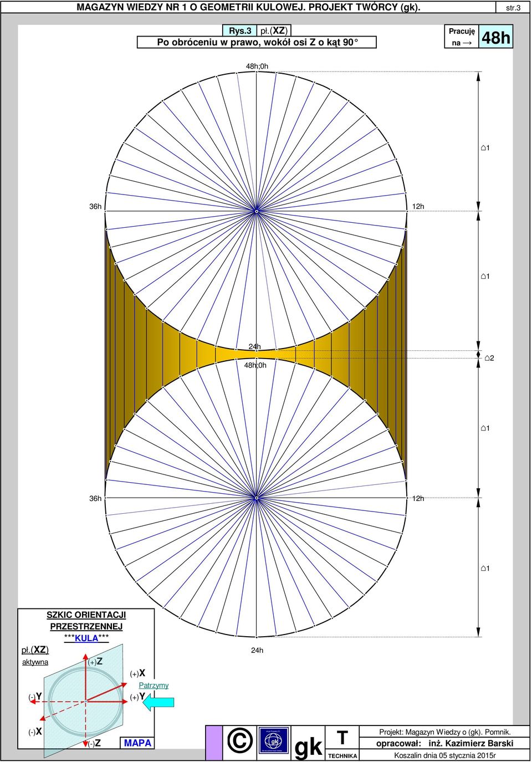Click the T TECHNIKA cell
This screenshot has width=532, height=762.
(342, 743)
